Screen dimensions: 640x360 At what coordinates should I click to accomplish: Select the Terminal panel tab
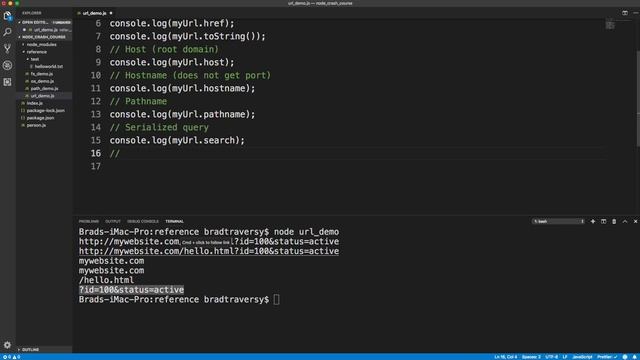pos(174,221)
